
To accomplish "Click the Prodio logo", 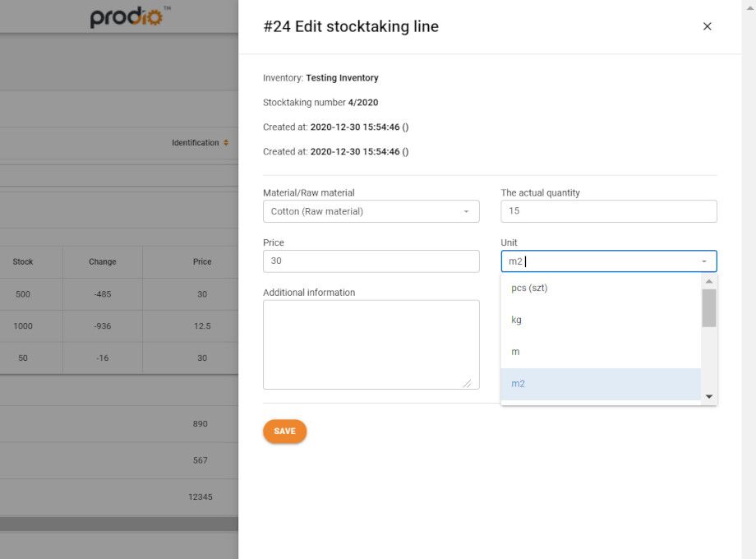I will 130,17.
